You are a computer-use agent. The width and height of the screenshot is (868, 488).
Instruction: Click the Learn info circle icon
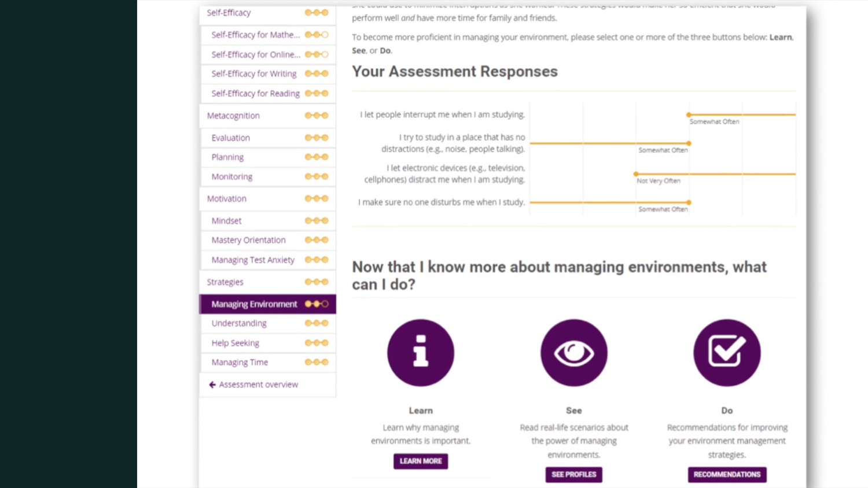click(x=421, y=353)
